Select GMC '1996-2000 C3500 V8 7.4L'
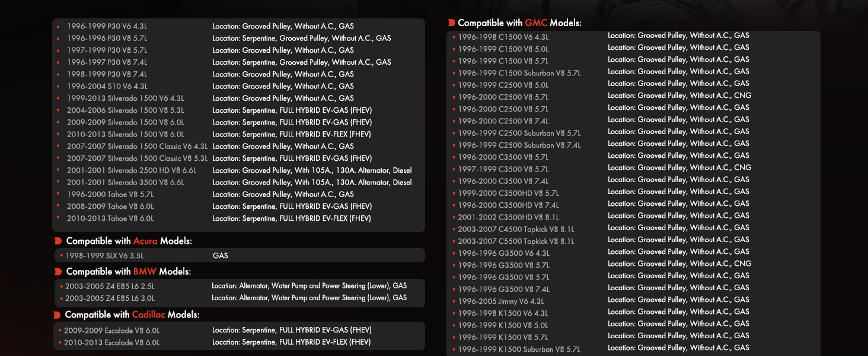 pyautogui.click(x=503, y=182)
